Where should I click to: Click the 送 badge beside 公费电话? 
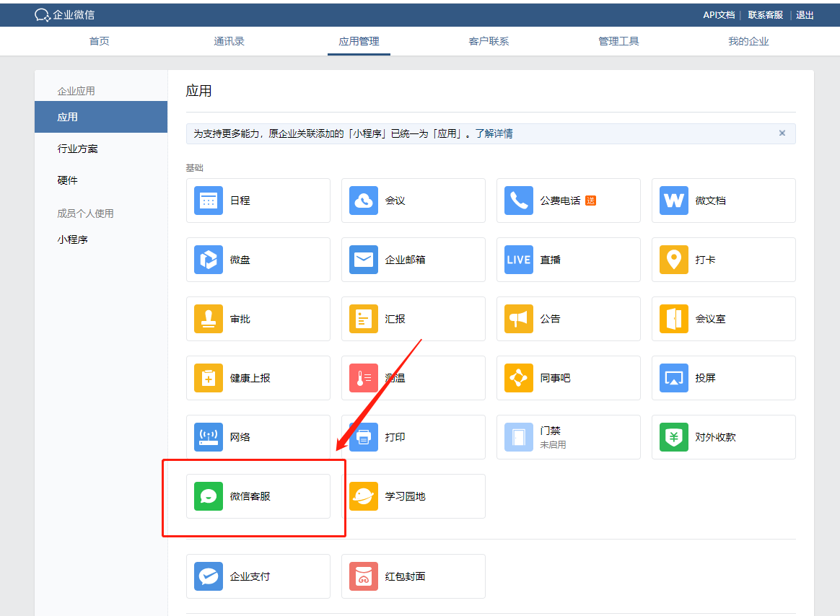click(x=590, y=201)
